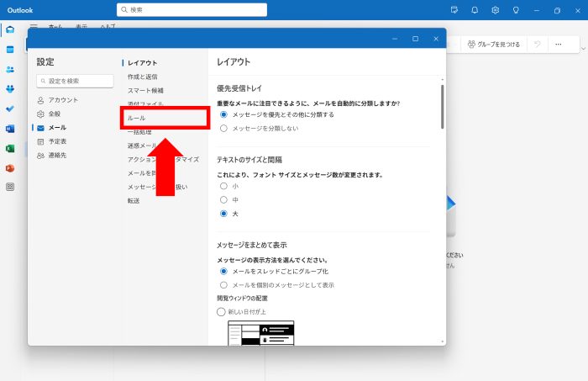Image resolution: width=588 pixels, height=381 pixels.
Task: Open the more options ellipsis in toolbar
Action: click(x=558, y=44)
